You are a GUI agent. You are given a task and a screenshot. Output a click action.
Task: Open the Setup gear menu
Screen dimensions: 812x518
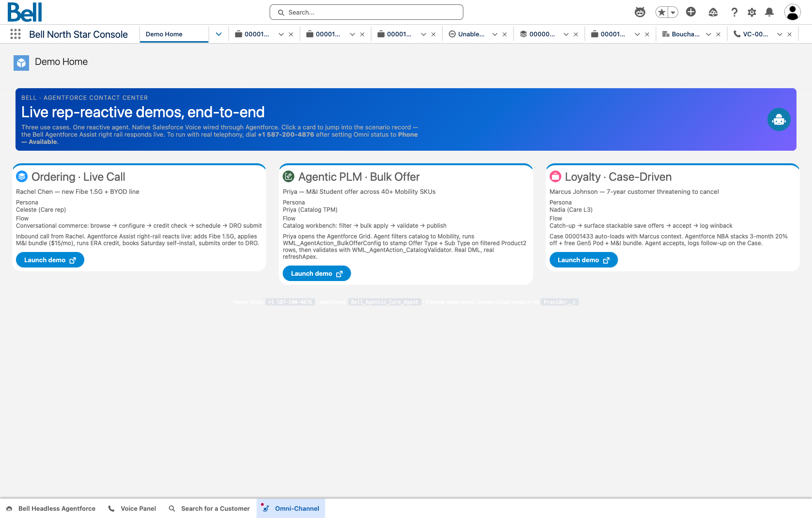[752, 12]
